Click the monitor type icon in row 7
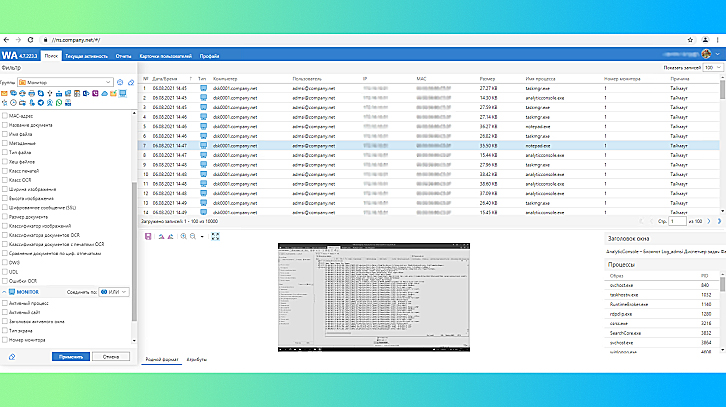 pyautogui.click(x=203, y=146)
